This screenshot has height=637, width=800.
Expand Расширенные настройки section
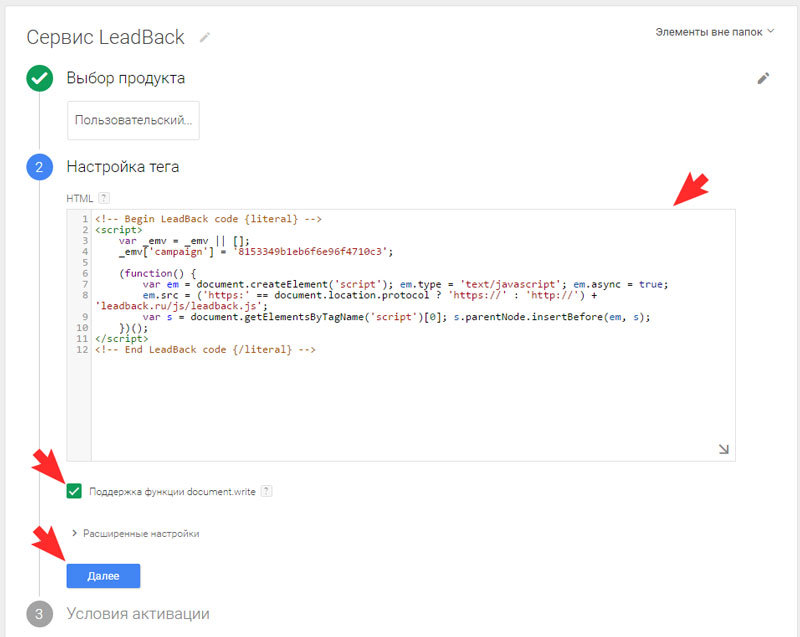point(135,533)
